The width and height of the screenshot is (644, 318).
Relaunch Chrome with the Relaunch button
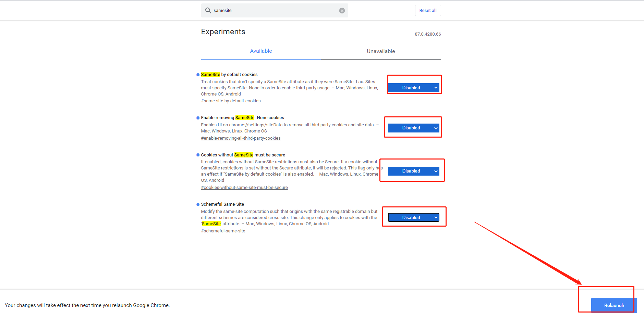[x=613, y=305]
